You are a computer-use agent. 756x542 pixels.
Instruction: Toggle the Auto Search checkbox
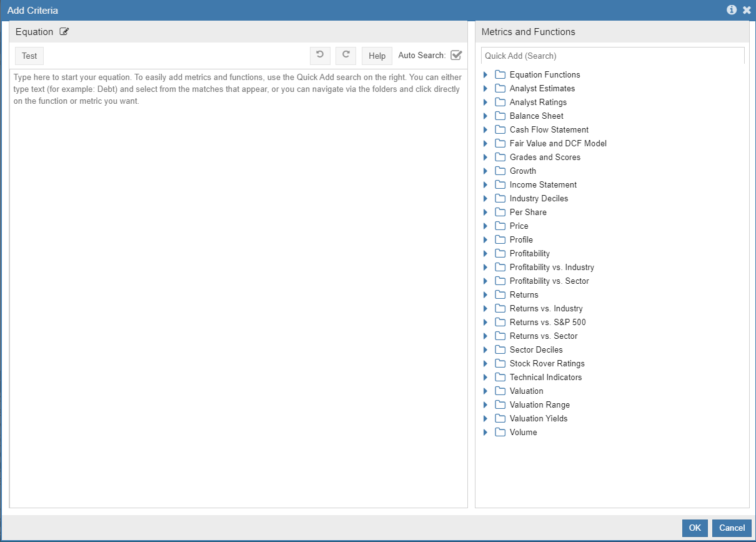click(456, 55)
